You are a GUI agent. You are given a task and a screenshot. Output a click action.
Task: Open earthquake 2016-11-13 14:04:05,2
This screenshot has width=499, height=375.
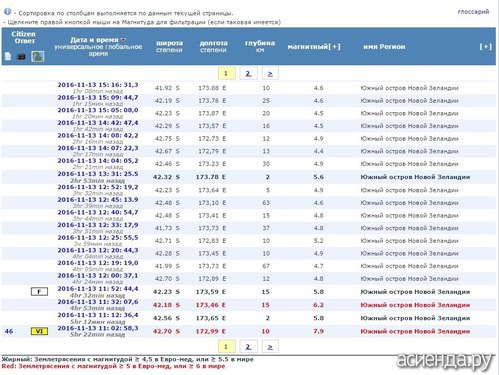tap(98, 161)
